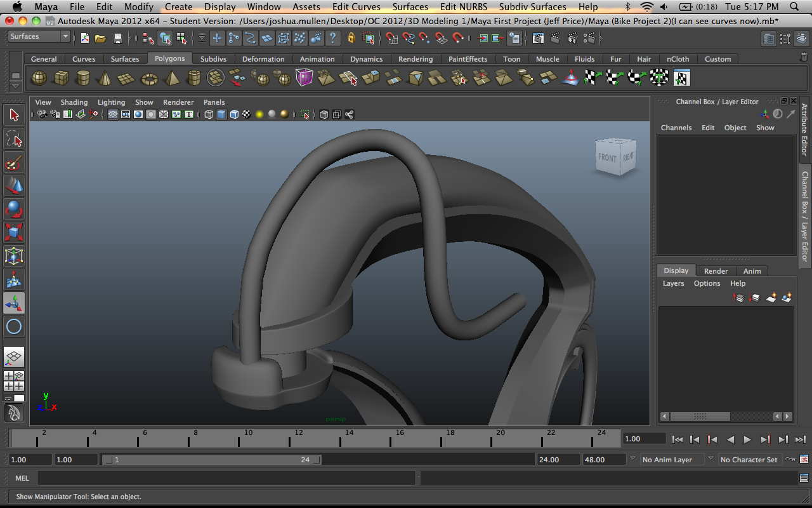Select the Rotate tool

(x=14, y=209)
